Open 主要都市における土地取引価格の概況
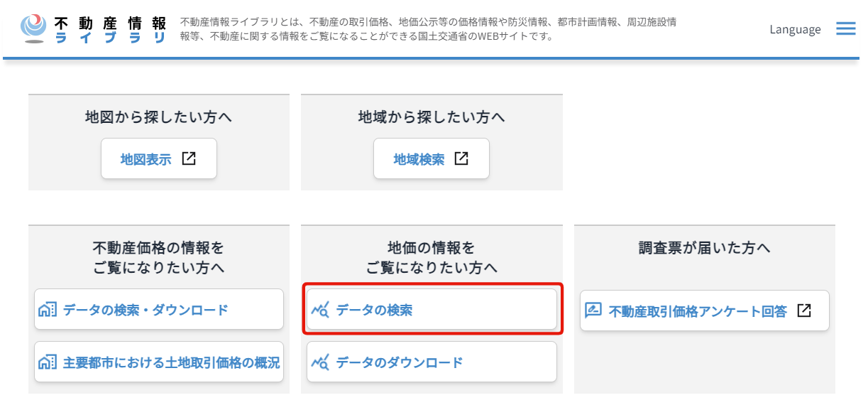 (159, 362)
